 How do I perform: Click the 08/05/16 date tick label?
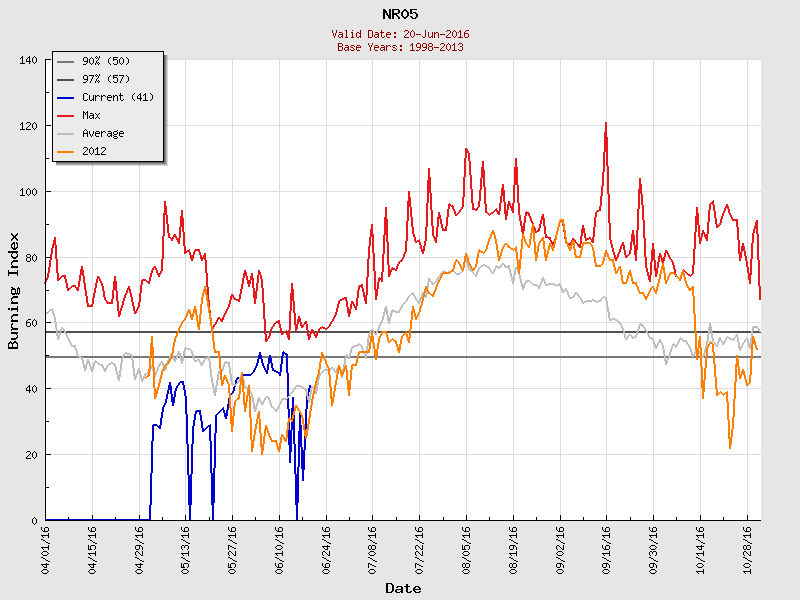tap(466, 549)
